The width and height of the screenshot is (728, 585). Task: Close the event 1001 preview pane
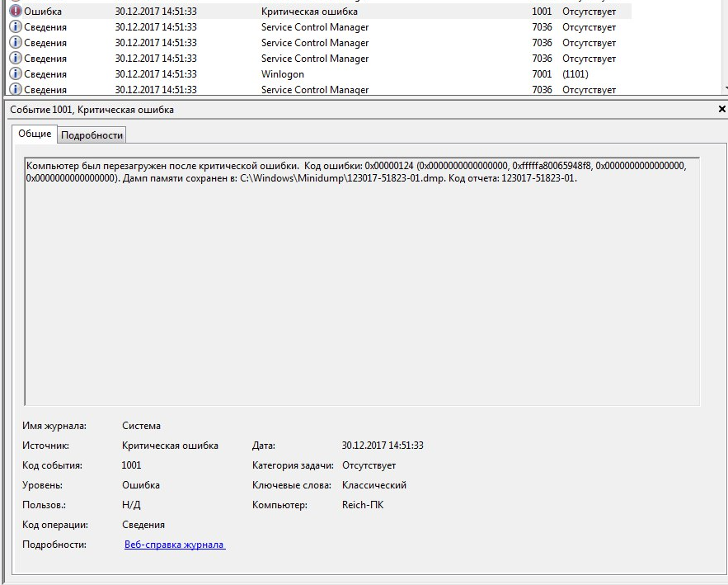(x=722, y=109)
